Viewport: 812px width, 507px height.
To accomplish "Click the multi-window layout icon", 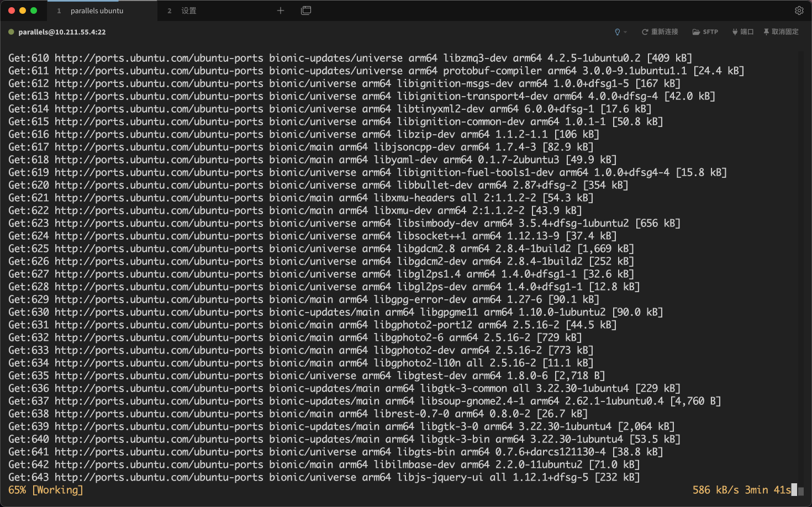I will pyautogui.click(x=306, y=10).
